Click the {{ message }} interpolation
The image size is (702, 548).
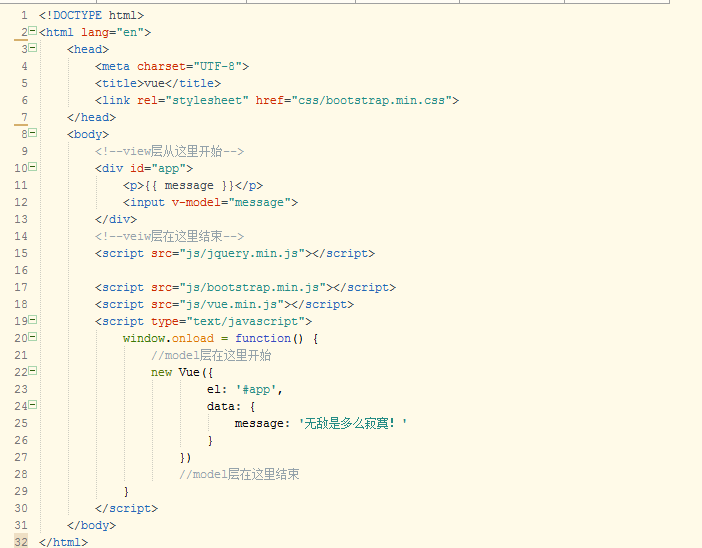pyautogui.click(x=189, y=186)
